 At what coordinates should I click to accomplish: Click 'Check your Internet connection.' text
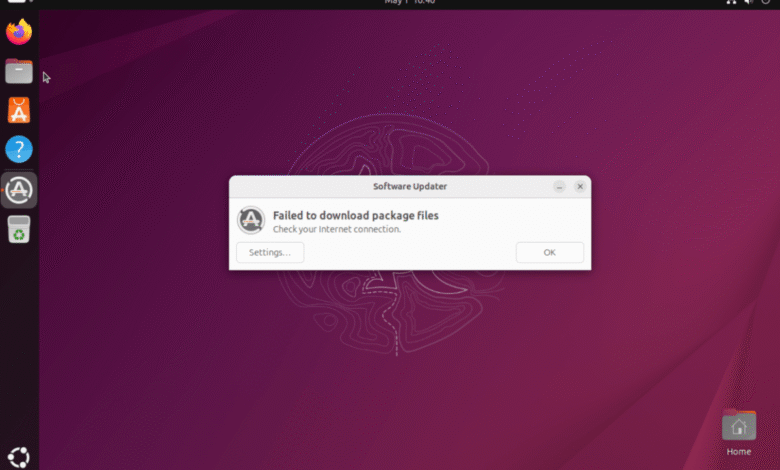[337, 229]
